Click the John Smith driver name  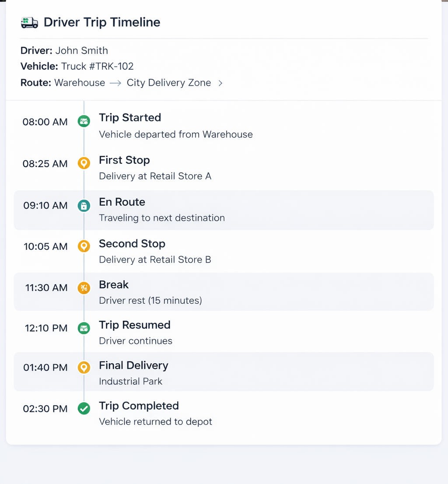tap(81, 50)
